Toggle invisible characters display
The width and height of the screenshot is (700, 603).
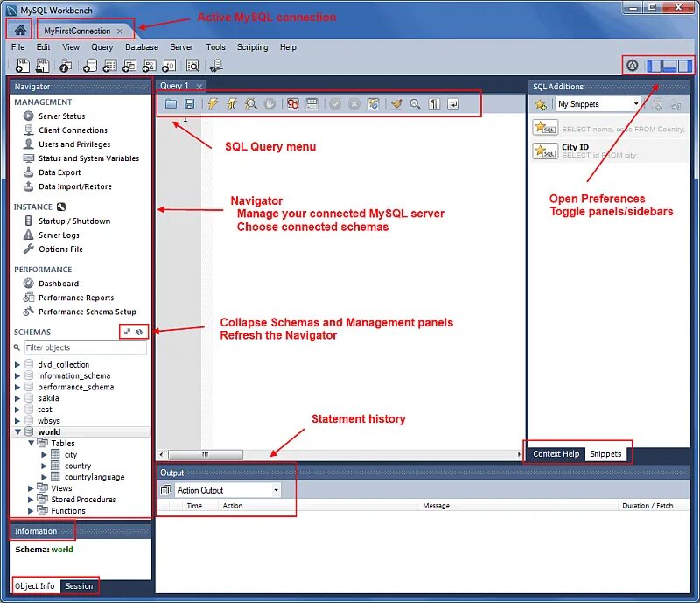pos(434,104)
